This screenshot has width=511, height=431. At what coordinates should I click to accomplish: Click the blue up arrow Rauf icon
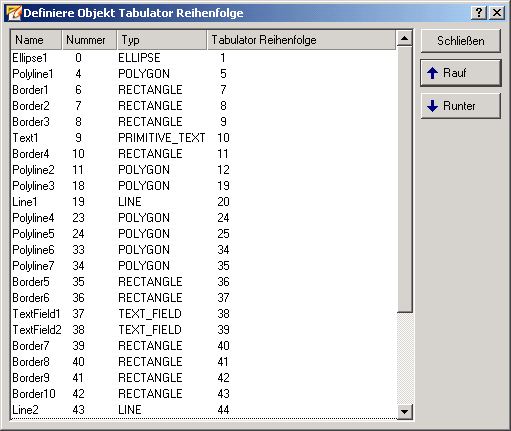point(432,73)
